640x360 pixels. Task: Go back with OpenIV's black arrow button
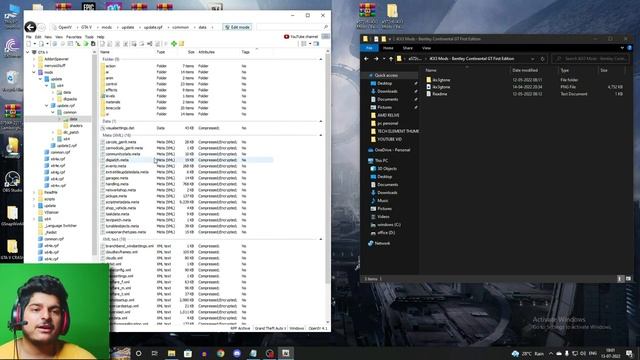[x=30, y=27]
